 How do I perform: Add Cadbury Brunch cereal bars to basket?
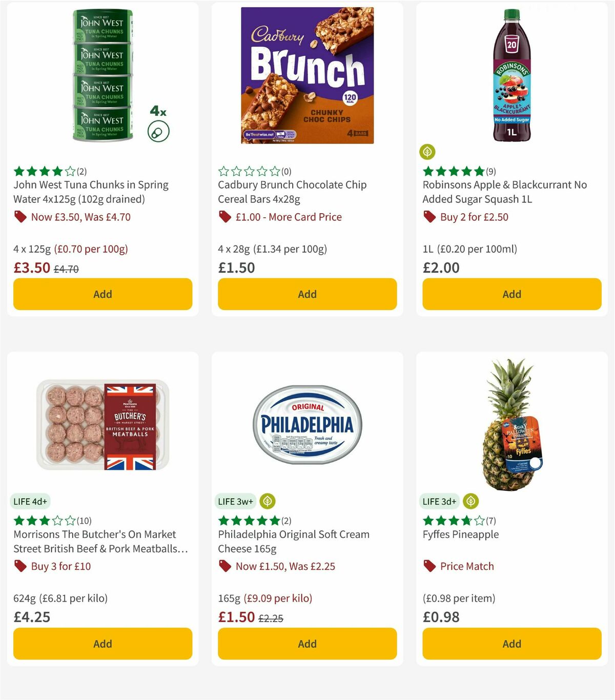pos(307,294)
